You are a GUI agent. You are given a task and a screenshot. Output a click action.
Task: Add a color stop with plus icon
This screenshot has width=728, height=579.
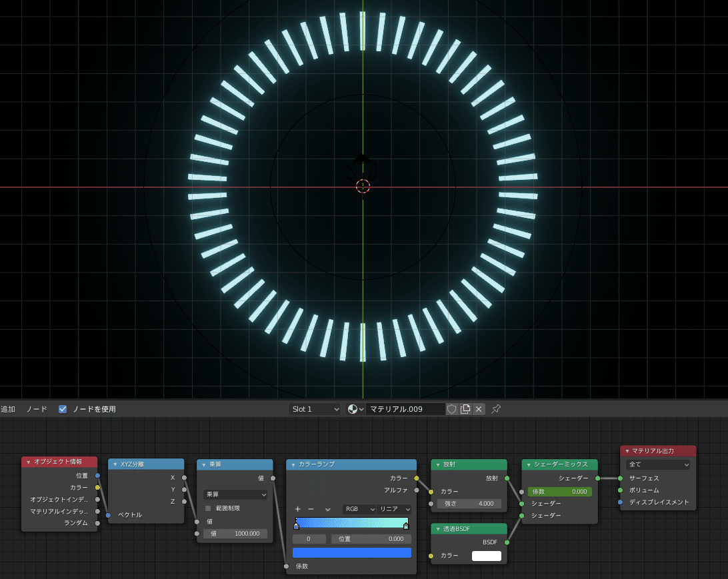[x=297, y=509]
